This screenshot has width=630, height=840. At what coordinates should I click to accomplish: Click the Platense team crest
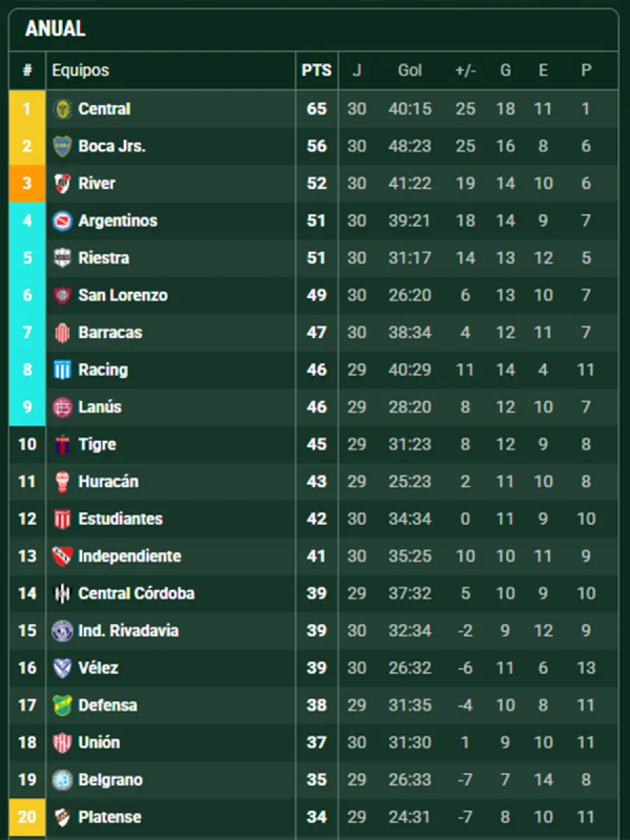point(62,817)
